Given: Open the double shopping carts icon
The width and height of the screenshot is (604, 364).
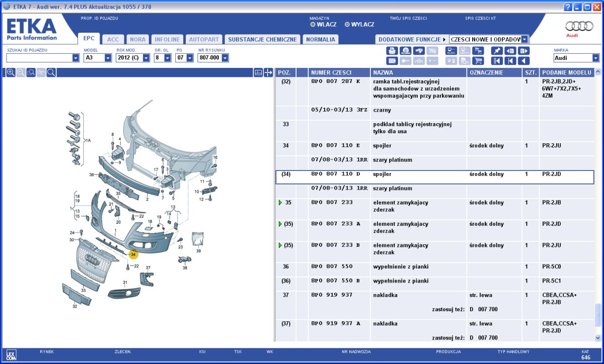Looking at the screenshot, I should coord(478,51).
